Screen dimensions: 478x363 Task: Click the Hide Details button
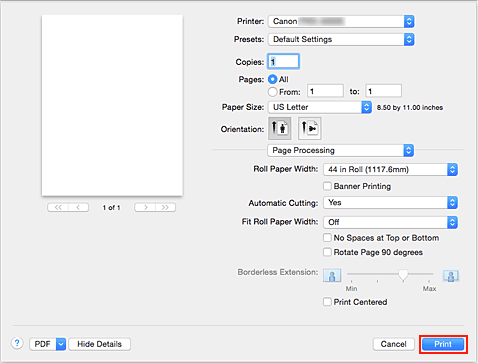(99, 344)
